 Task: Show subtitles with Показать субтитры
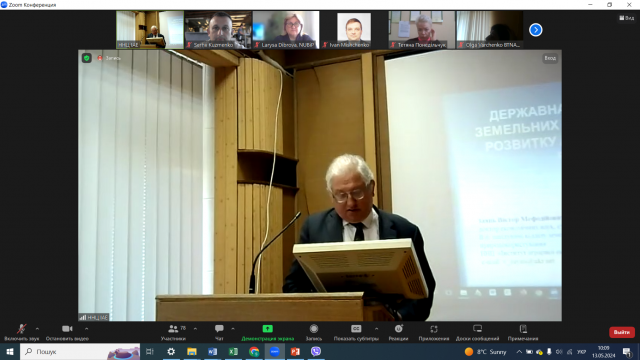[x=356, y=332]
